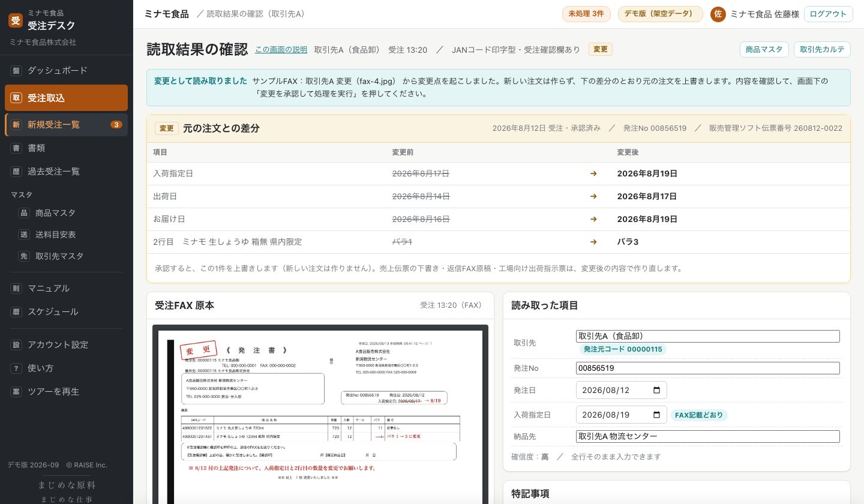Click the ログアウト button
The image size is (864, 504).
coord(828,14)
